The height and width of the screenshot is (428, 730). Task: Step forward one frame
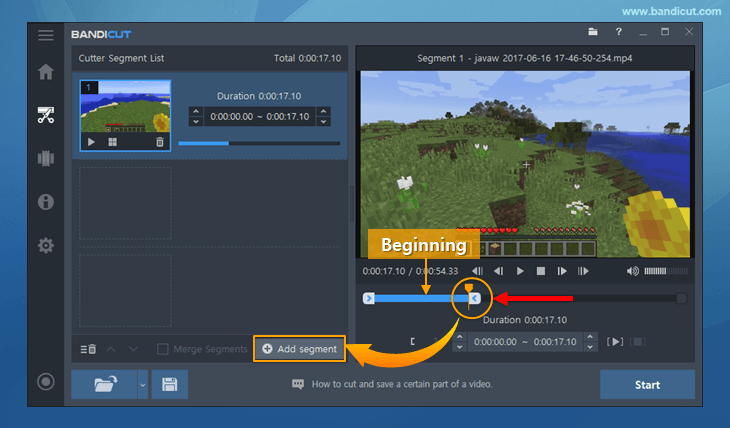(x=562, y=271)
